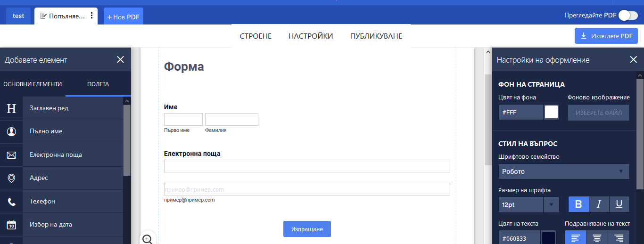Click ИЗБЕРЕТЕ ФАЙЛ background image button
Screen dimensions: 644x244
(599, 113)
